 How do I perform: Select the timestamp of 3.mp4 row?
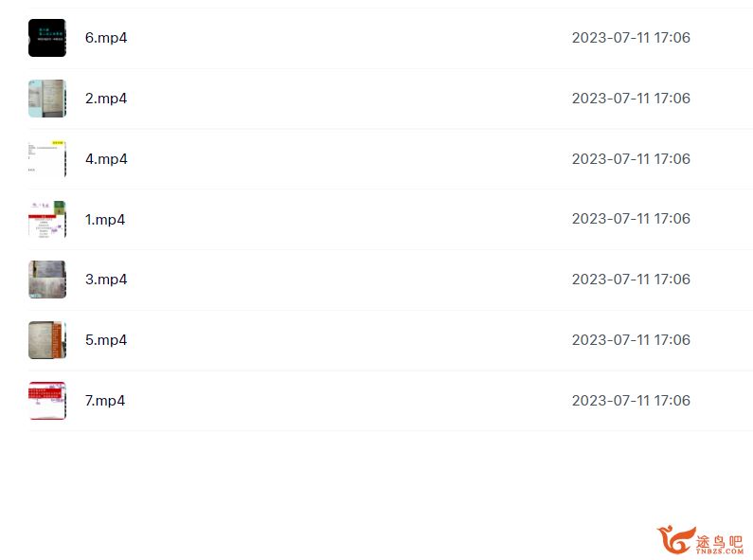631,280
